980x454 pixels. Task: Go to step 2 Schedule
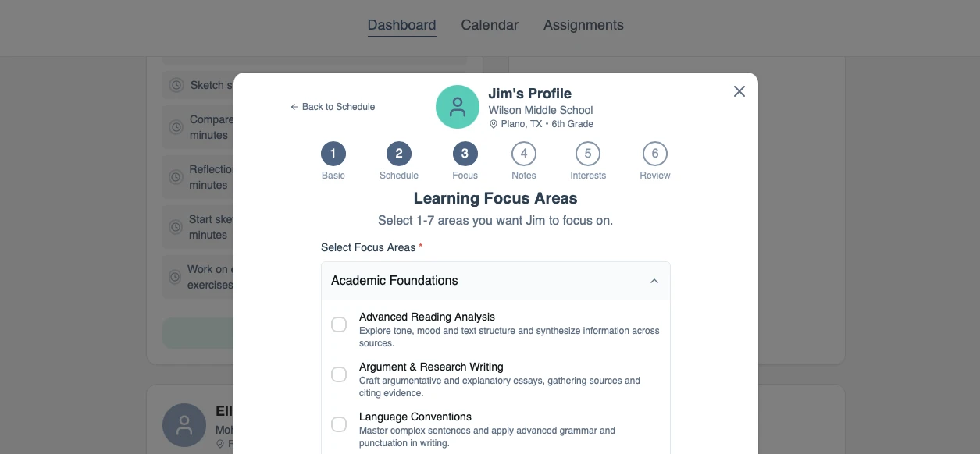398,154
